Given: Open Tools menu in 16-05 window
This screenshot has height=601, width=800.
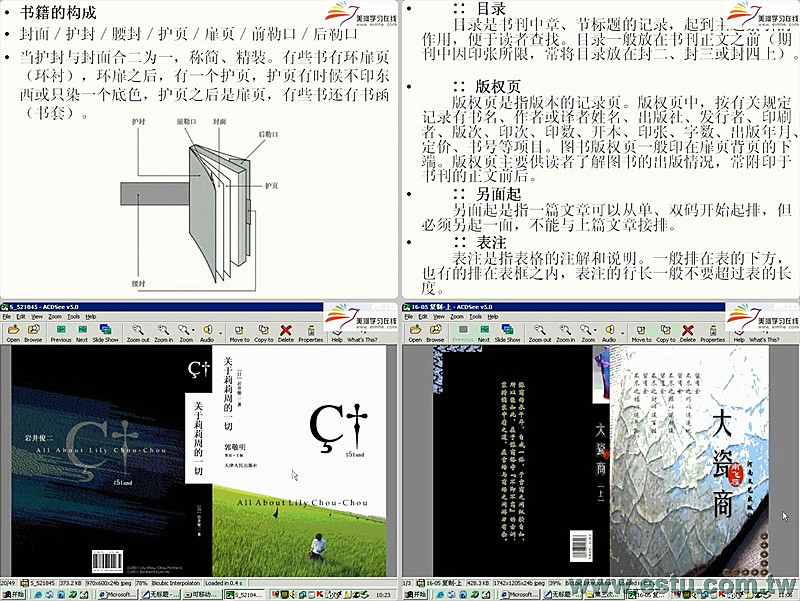Looking at the screenshot, I should tap(476, 316).
